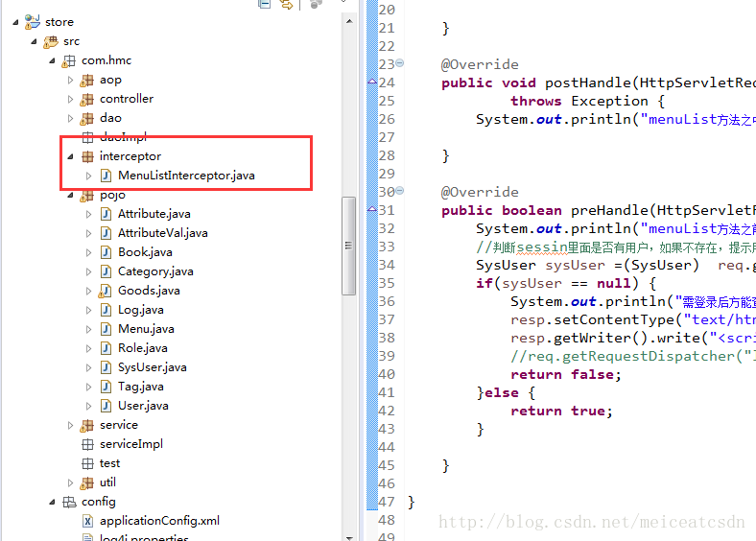Image resolution: width=756 pixels, height=541 pixels.
Task: Expand the service package arrow
Action: pyautogui.click(x=70, y=425)
